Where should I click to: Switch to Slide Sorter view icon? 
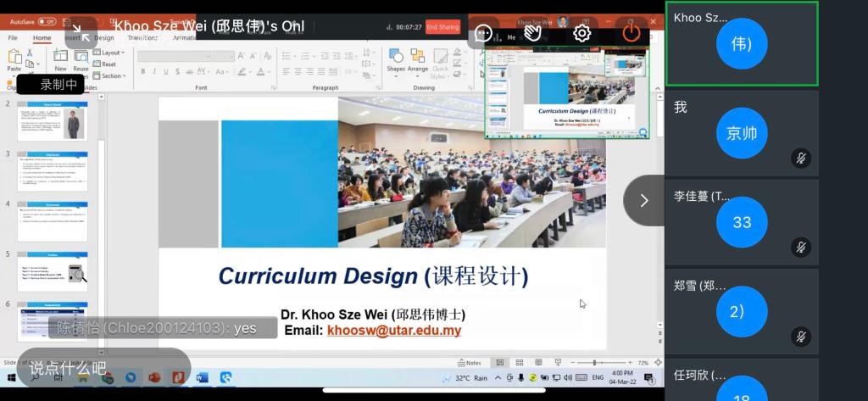pyautogui.click(x=520, y=363)
